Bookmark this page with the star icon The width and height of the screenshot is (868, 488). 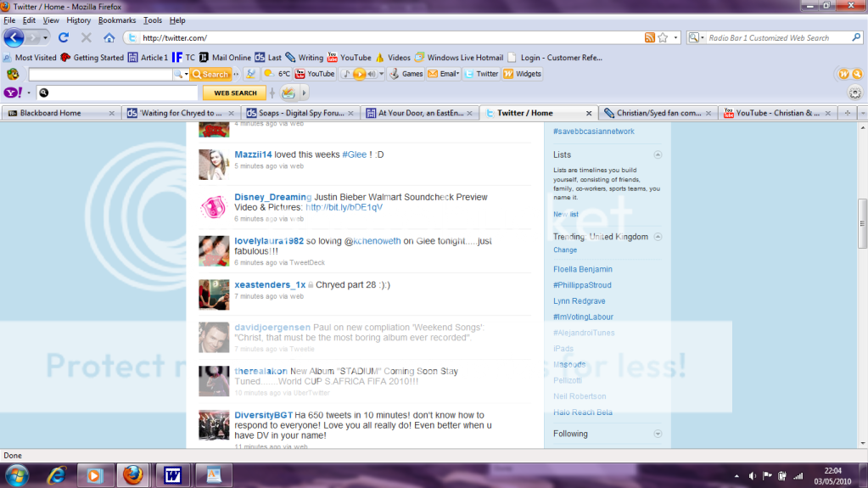point(662,37)
